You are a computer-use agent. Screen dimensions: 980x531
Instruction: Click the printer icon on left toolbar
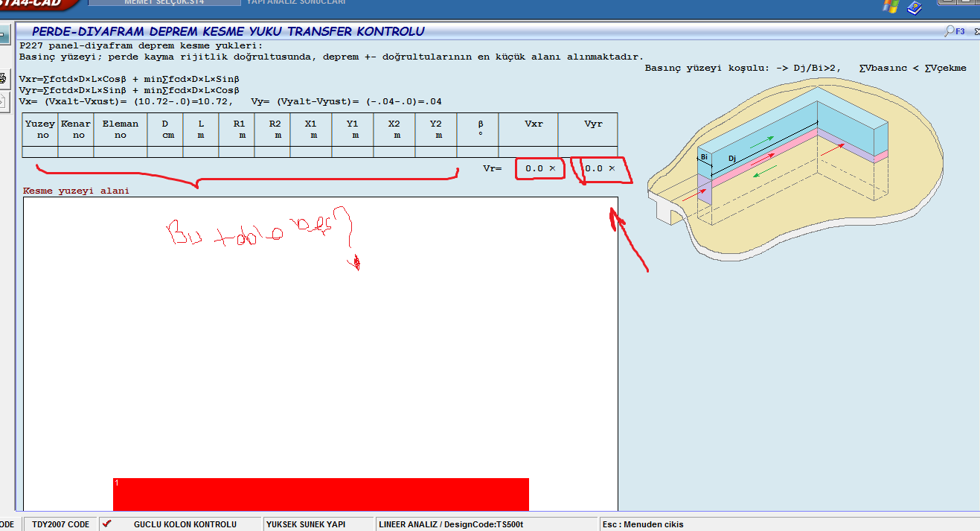3,78
